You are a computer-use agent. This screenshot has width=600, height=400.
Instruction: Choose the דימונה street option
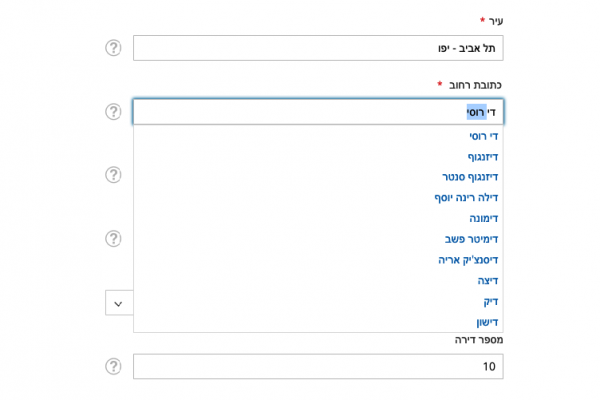pyautogui.click(x=484, y=218)
